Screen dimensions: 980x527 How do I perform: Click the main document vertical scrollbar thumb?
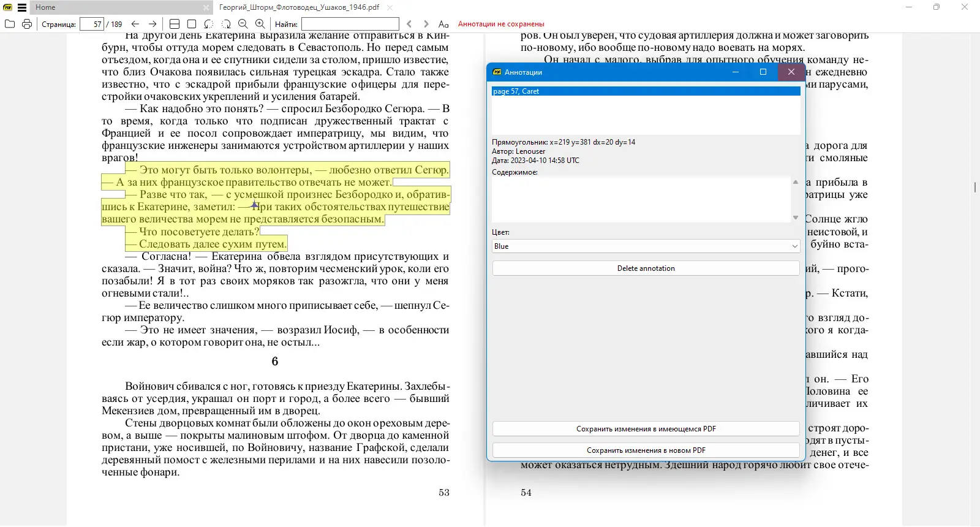click(975, 188)
